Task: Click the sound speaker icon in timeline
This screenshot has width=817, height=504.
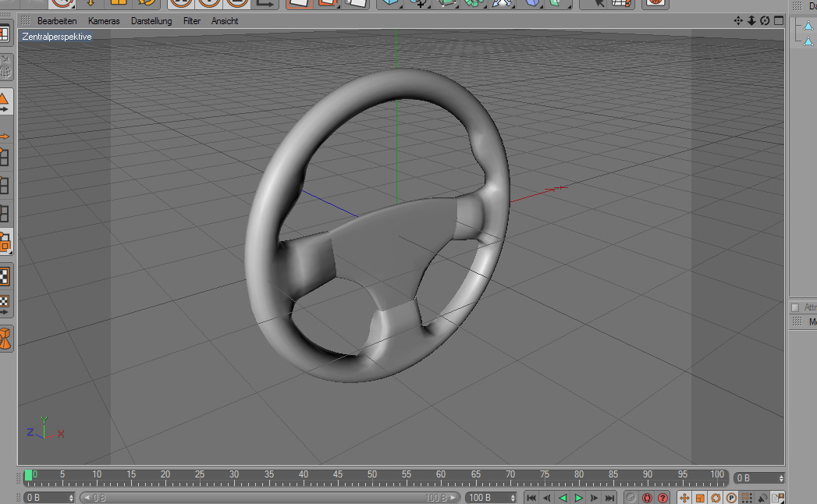Action: pos(762,498)
